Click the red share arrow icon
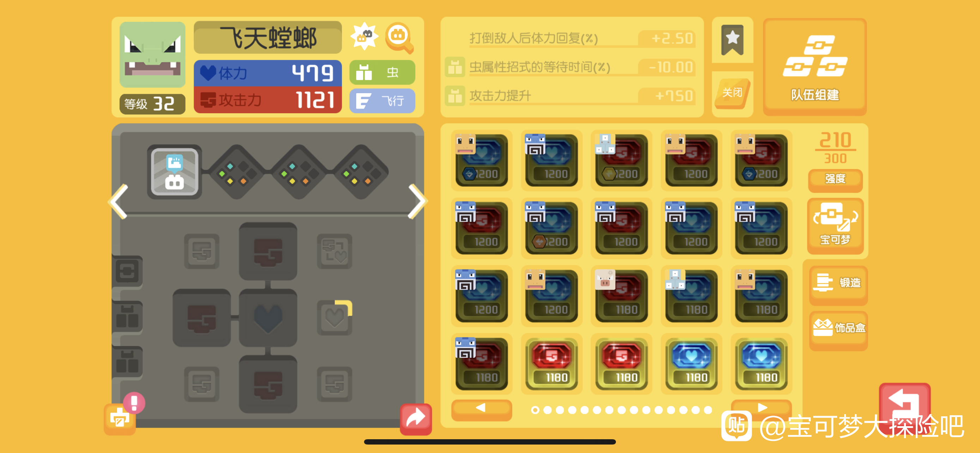 click(416, 419)
